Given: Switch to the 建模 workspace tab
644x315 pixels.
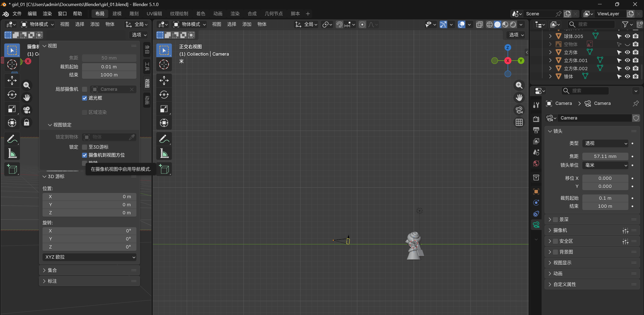Looking at the screenshot, I should coord(117,14).
